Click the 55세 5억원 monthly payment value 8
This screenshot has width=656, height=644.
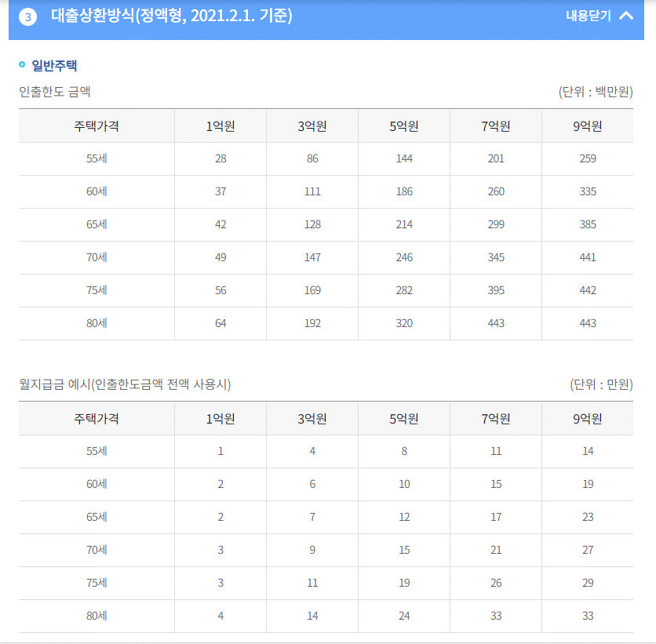click(x=404, y=451)
